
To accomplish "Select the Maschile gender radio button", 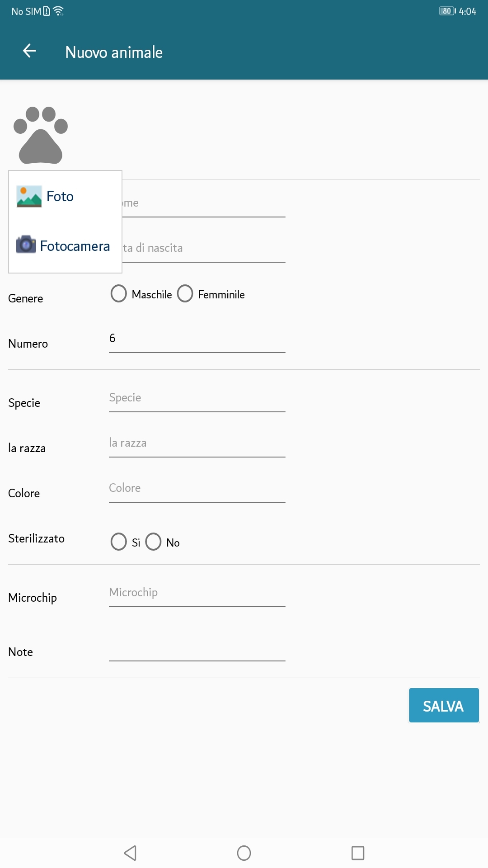I will click(119, 293).
